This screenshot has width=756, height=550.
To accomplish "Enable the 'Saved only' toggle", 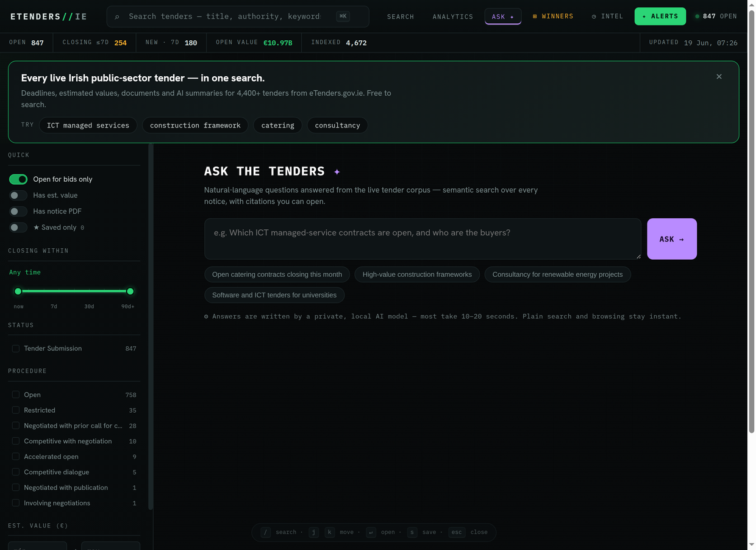I will click(18, 227).
